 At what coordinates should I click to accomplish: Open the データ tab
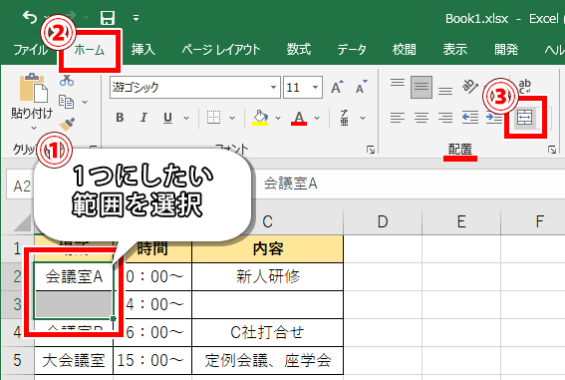pyautogui.click(x=351, y=49)
